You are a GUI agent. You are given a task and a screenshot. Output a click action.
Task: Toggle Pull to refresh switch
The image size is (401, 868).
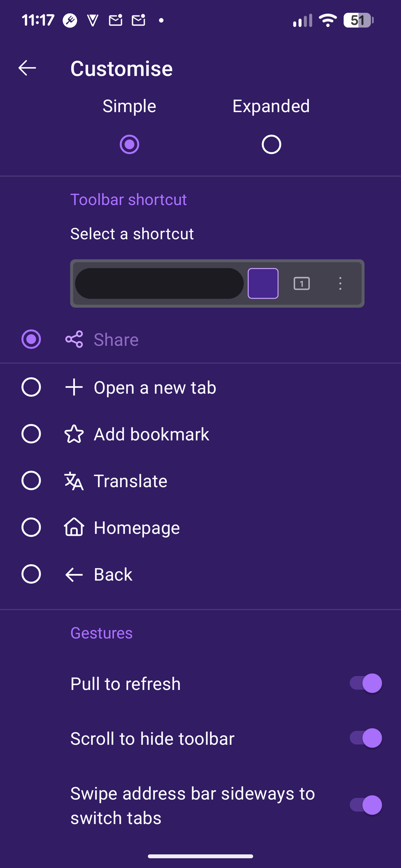coord(366,683)
